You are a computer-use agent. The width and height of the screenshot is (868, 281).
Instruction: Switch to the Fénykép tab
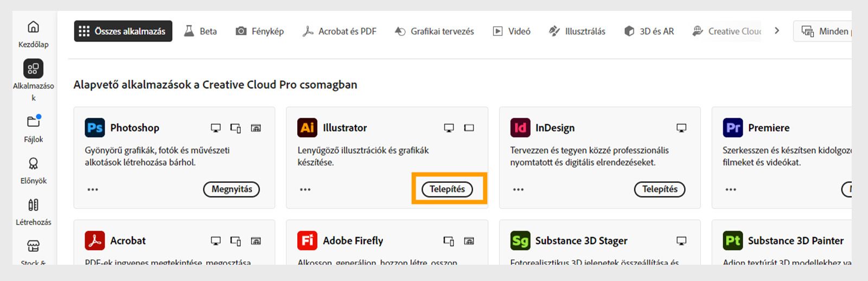tap(259, 31)
